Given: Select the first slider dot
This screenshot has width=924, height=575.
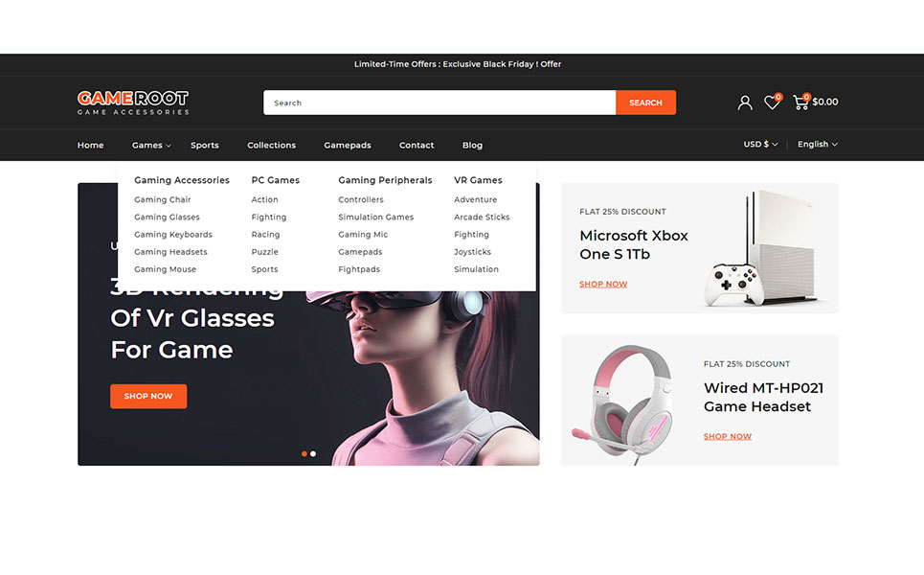Looking at the screenshot, I should [x=304, y=453].
